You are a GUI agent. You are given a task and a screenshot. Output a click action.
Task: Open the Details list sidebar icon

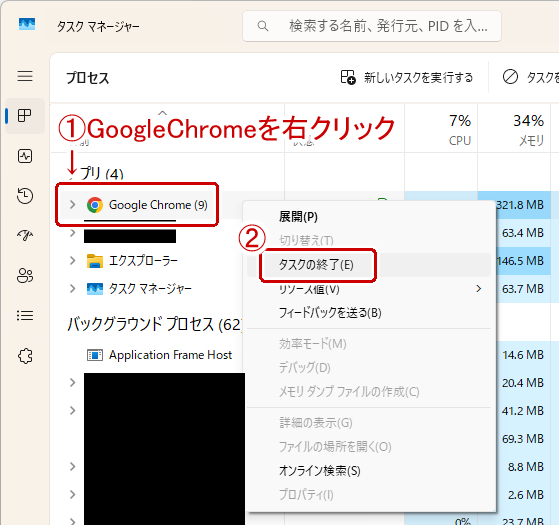[x=25, y=315]
